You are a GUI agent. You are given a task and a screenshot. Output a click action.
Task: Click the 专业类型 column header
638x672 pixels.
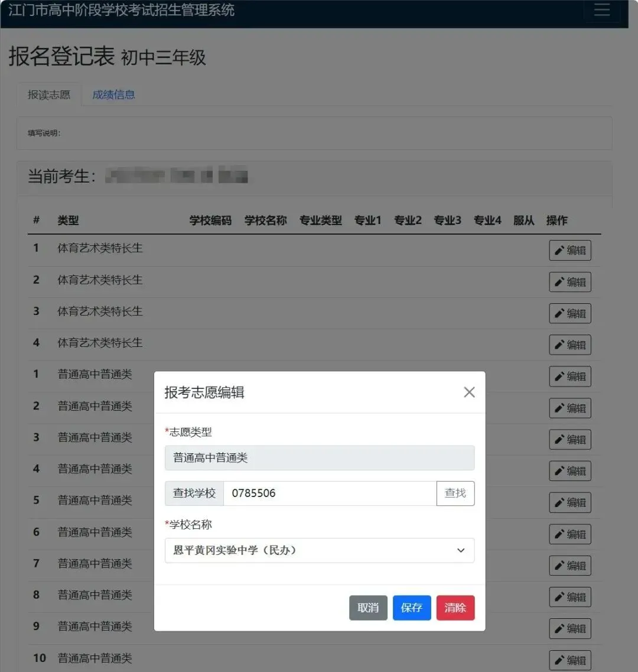(x=321, y=220)
